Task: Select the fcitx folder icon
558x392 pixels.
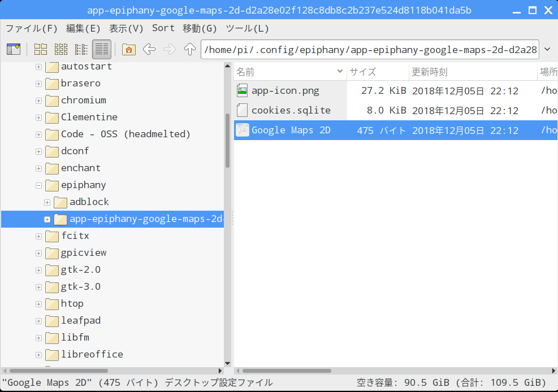Action: pos(52,236)
